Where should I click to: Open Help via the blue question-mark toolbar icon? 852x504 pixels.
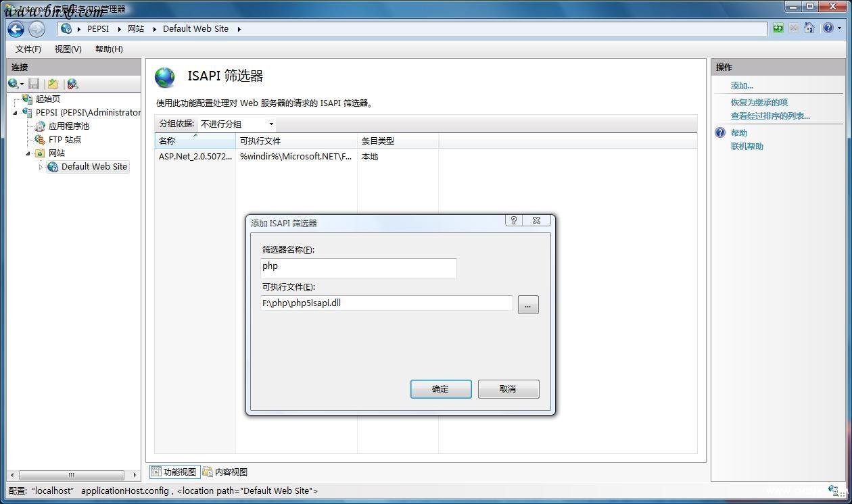[828, 28]
